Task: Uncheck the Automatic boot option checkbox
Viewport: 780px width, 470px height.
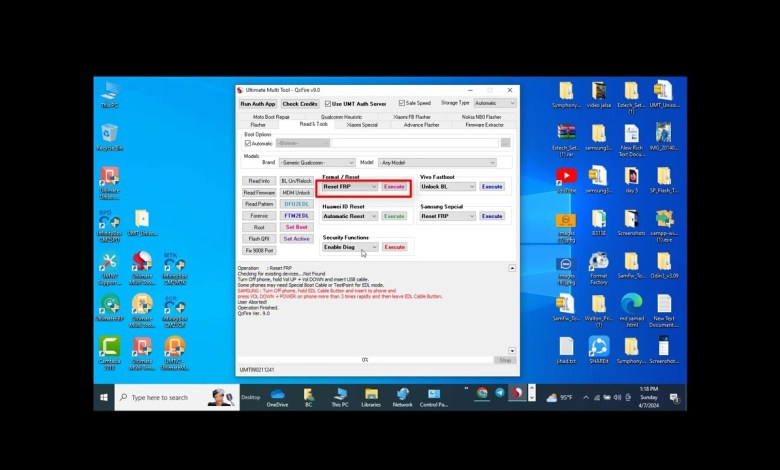Action: pyautogui.click(x=249, y=143)
